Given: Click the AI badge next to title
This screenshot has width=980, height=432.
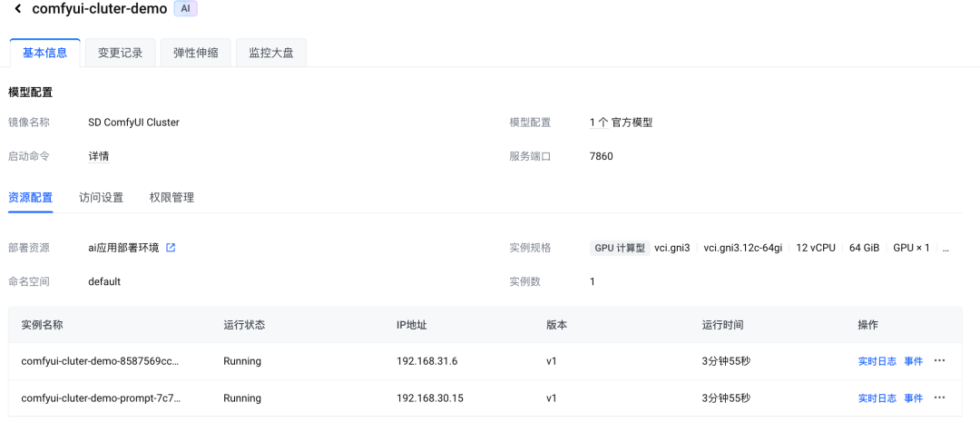Looking at the screenshot, I should point(186,9).
